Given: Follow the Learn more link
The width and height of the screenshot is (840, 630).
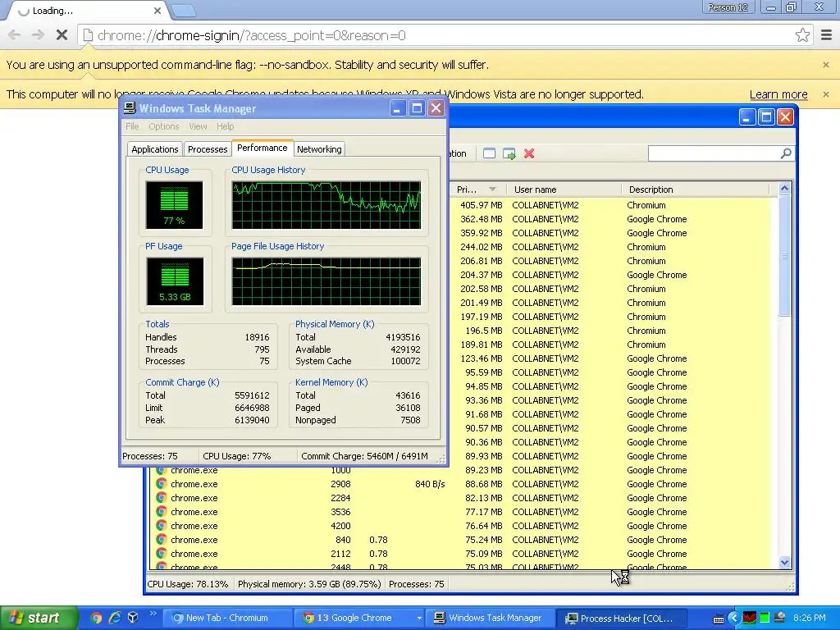Looking at the screenshot, I should point(778,94).
